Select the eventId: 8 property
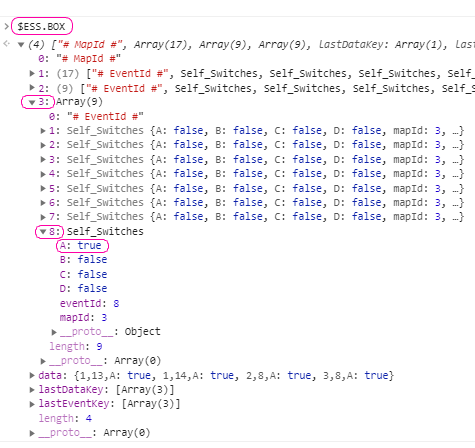The width and height of the screenshot is (475, 448). tap(89, 303)
